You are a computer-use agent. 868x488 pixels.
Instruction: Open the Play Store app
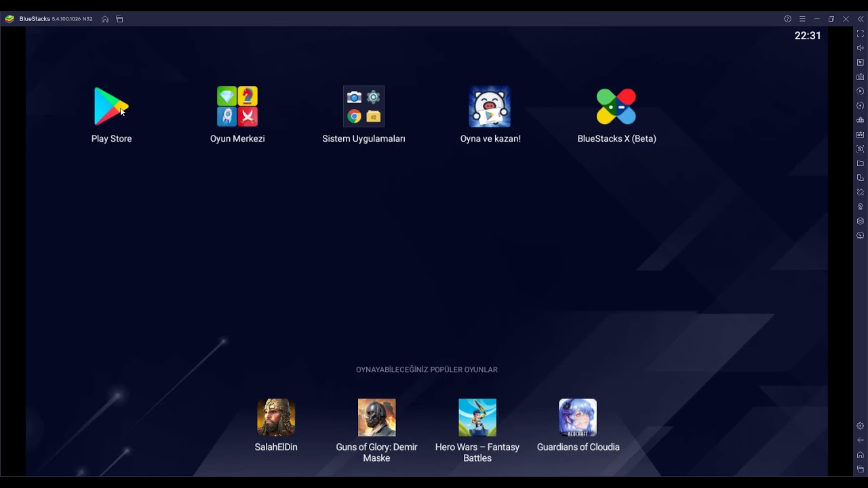111,107
